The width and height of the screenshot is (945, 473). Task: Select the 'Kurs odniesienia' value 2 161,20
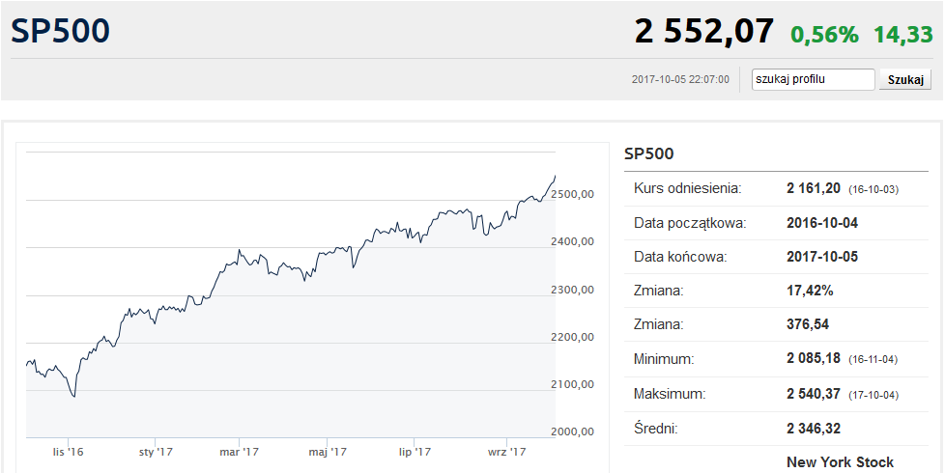click(x=814, y=188)
